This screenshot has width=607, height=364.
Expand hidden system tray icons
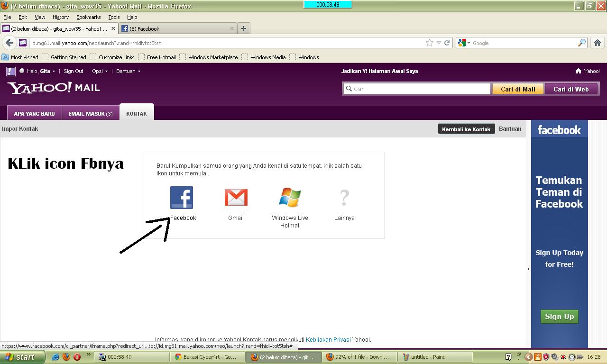528,357
